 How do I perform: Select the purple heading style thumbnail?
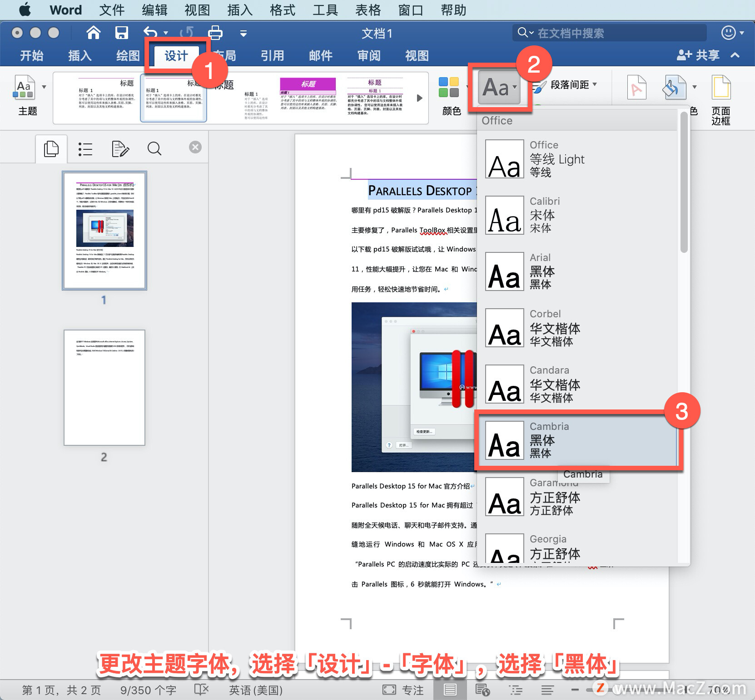click(308, 97)
